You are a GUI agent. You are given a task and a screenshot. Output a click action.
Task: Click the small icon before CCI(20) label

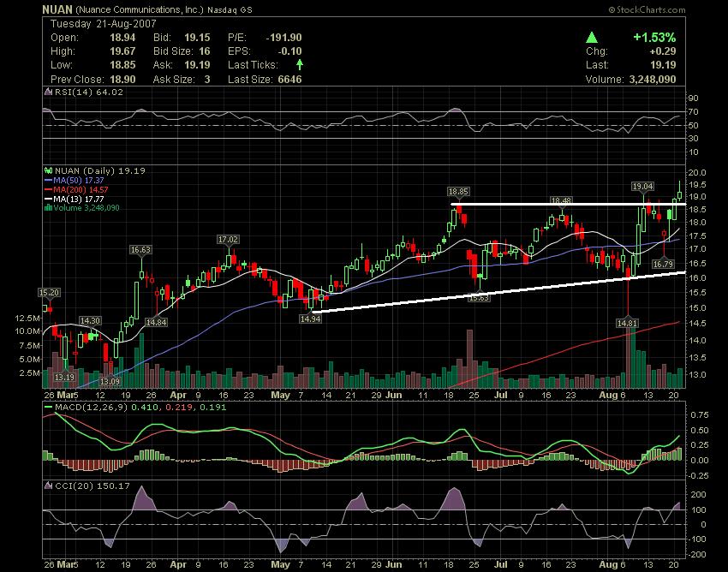(x=48, y=486)
